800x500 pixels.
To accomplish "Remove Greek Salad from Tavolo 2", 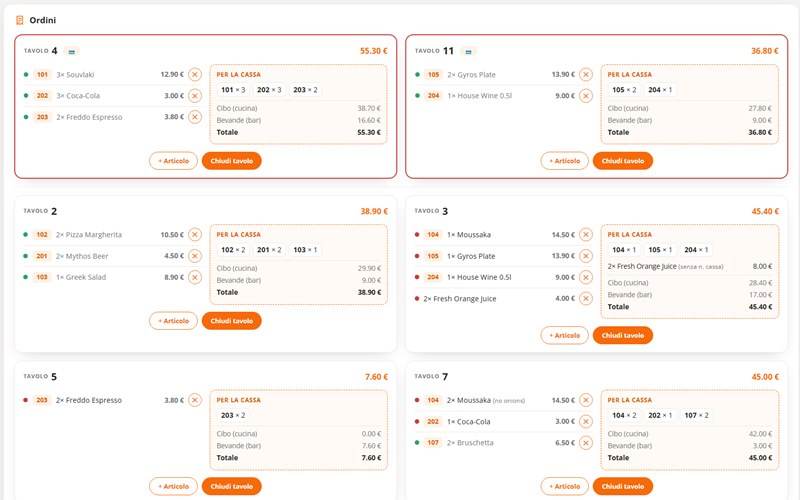I will 194,277.
